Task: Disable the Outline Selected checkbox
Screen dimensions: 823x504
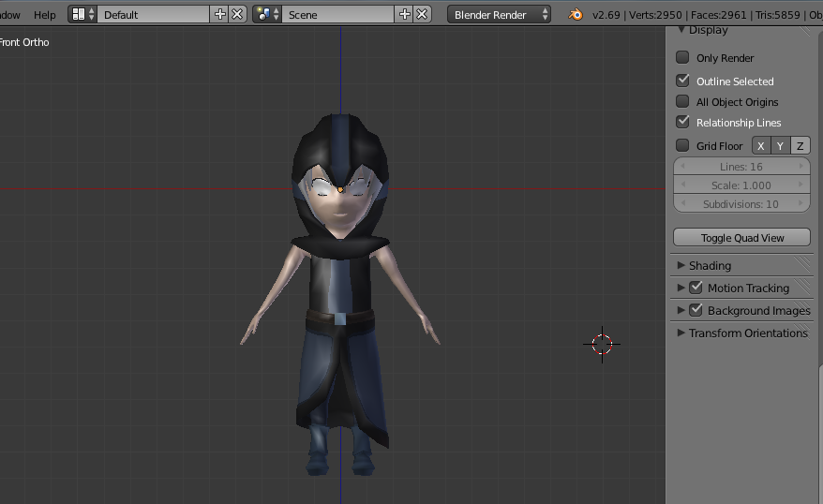Action: [x=682, y=81]
